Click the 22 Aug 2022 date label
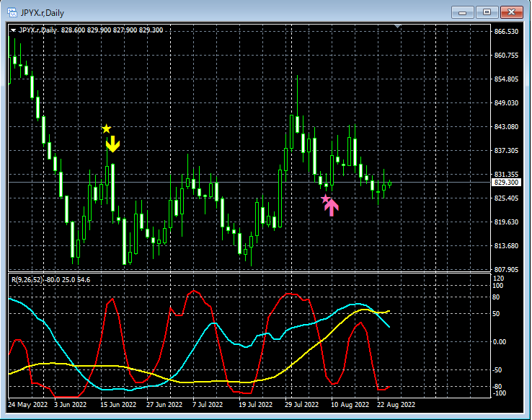Image resolution: width=532 pixels, height=420 pixels. tap(396, 404)
